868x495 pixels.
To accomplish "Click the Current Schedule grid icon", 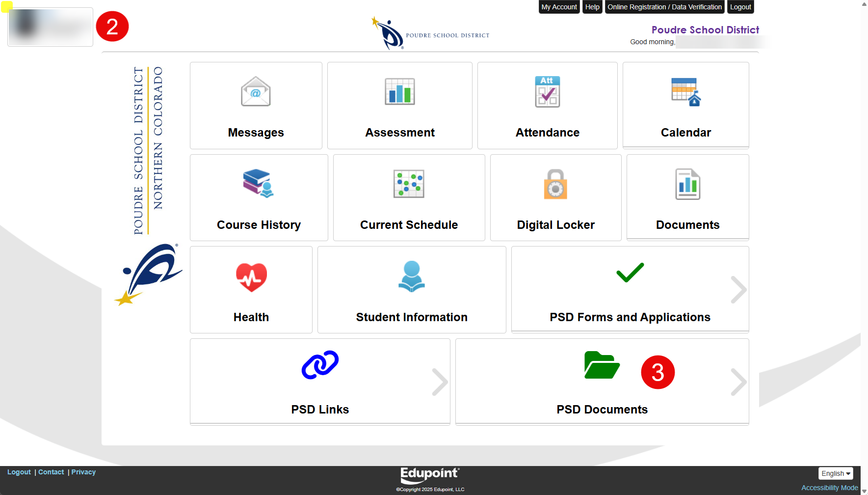I will coord(409,184).
